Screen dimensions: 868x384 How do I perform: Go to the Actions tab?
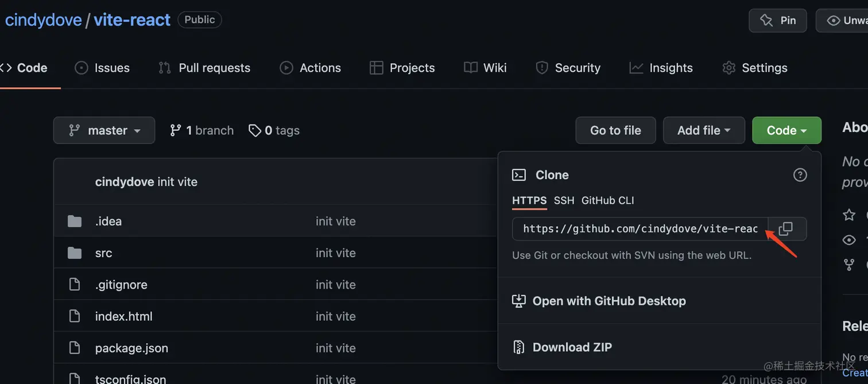(310, 68)
